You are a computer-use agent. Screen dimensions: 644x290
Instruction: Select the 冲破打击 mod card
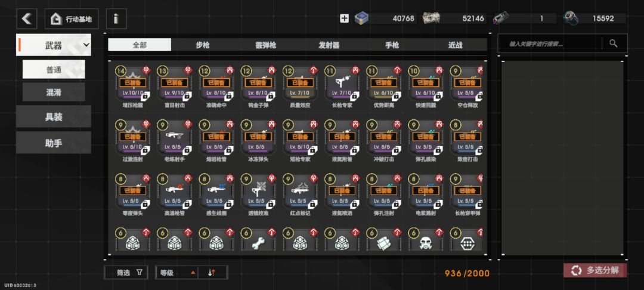384,140
